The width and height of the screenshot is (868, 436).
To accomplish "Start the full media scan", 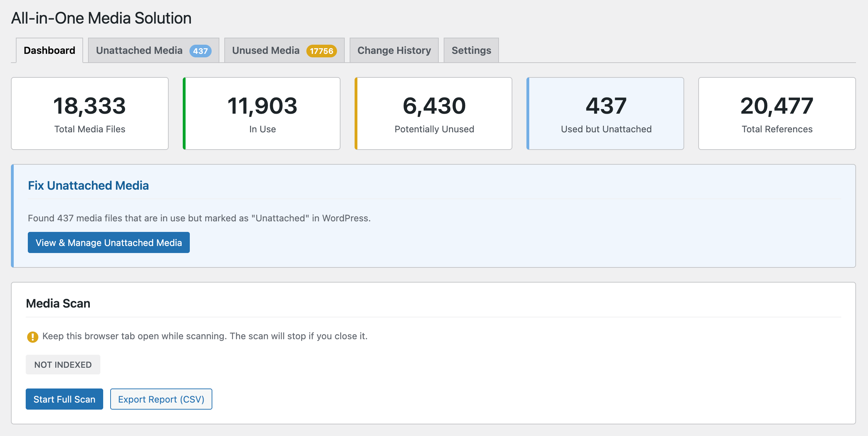I will pos(64,399).
